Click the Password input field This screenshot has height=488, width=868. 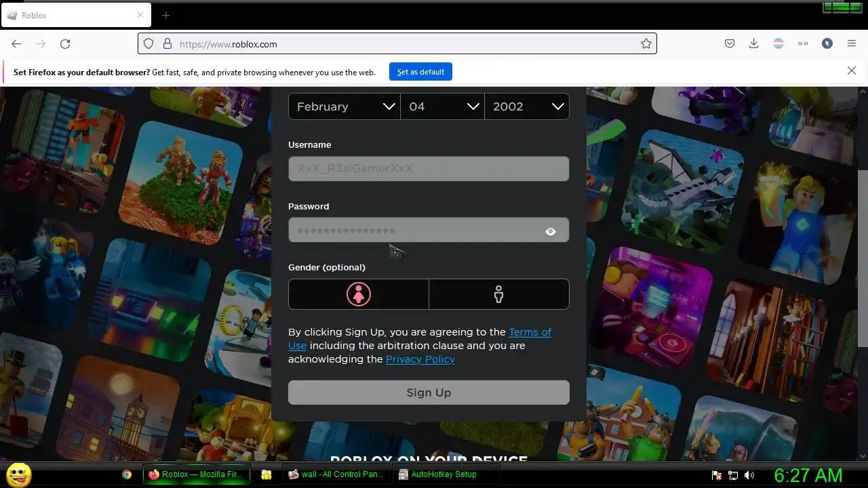point(429,230)
